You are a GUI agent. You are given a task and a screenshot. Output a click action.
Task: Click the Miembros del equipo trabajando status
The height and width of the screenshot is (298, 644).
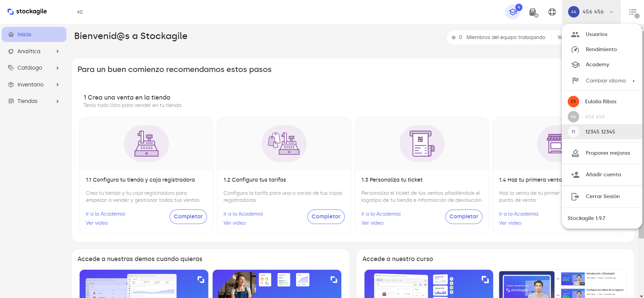coord(499,37)
